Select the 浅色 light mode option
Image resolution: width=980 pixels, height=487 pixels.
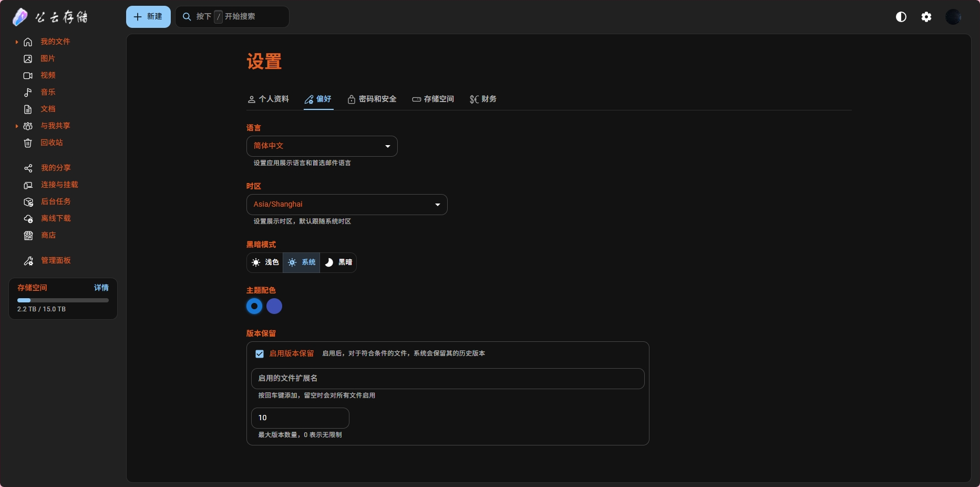click(265, 262)
